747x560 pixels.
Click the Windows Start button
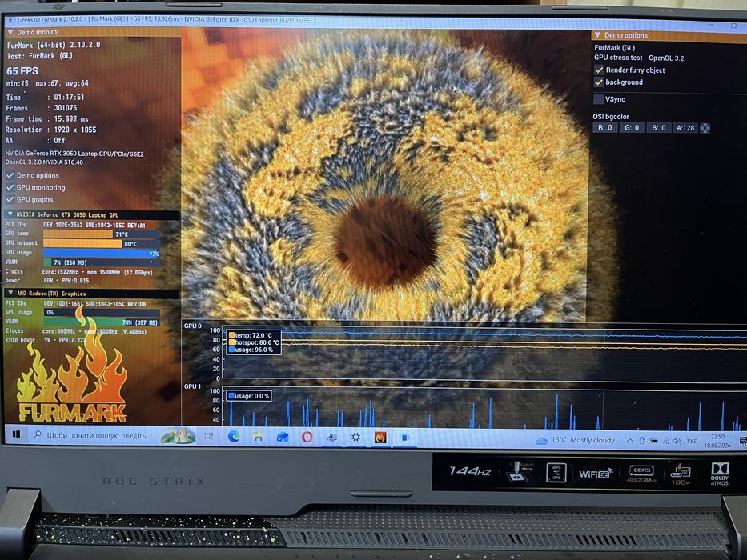click(x=16, y=434)
